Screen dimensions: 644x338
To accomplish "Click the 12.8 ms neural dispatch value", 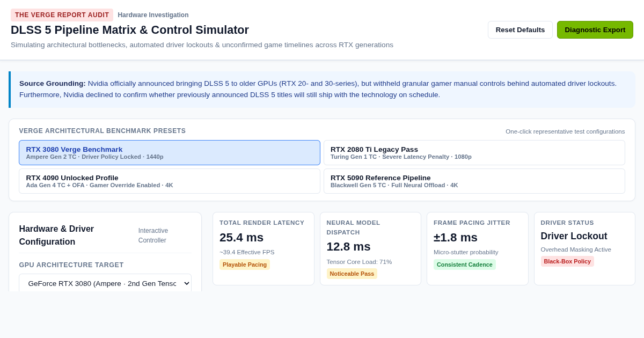I will click(349, 247).
